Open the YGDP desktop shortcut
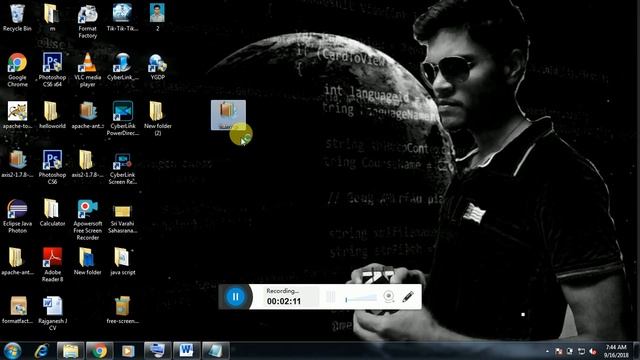 pos(158,67)
